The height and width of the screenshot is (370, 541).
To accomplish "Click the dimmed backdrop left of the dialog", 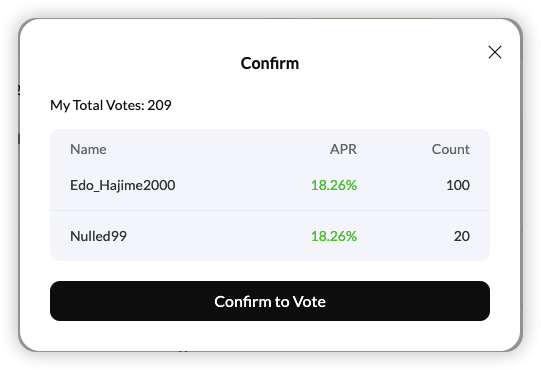I will (x=9, y=185).
